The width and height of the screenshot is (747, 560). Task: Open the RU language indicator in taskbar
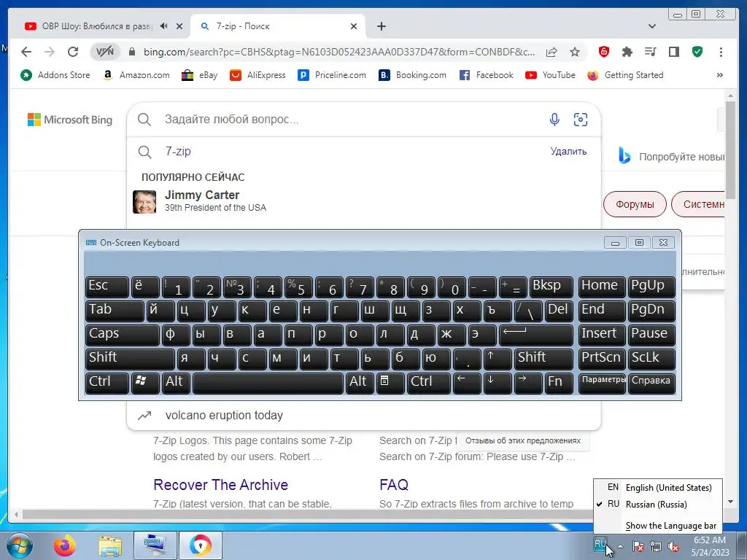coord(600,544)
